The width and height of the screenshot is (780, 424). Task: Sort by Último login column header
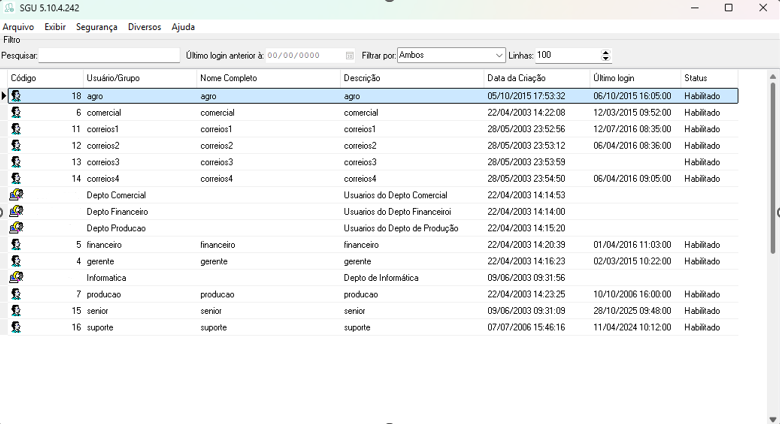tap(613, 78)
